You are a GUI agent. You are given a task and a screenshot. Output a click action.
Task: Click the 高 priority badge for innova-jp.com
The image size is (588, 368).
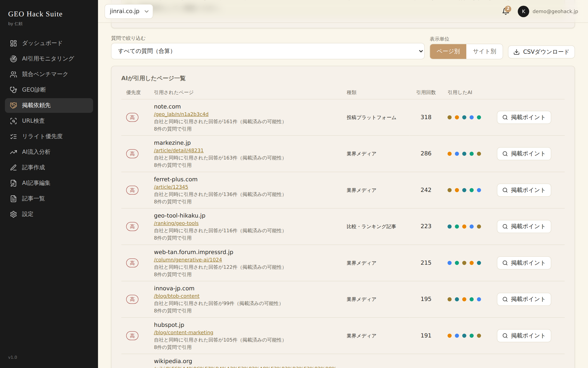[x=132, y=299]
